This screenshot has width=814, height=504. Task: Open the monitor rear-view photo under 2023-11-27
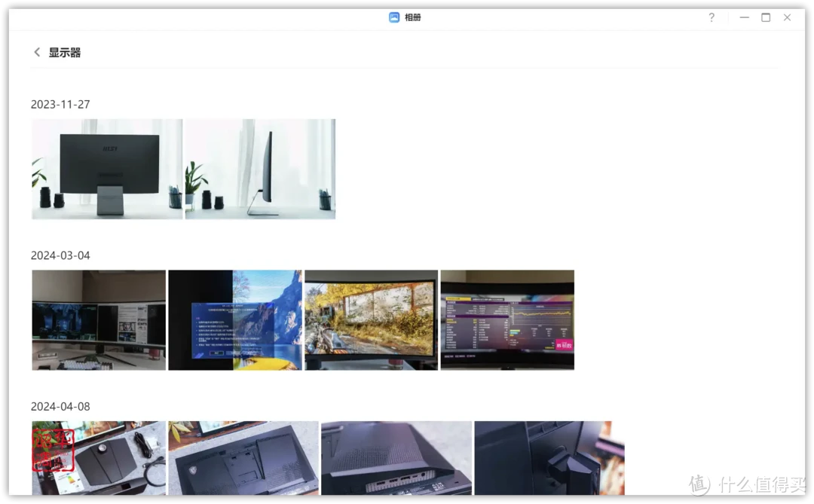tap(106, 168)
